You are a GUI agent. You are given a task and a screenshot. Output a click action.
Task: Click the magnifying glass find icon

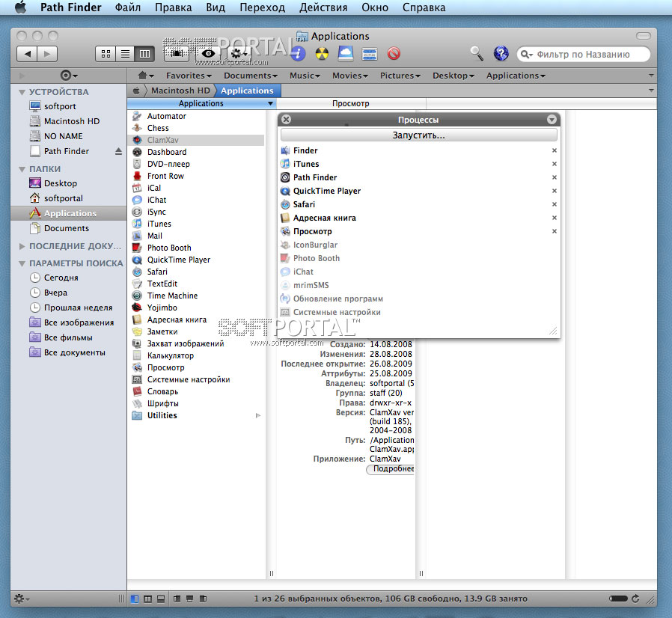477,54
